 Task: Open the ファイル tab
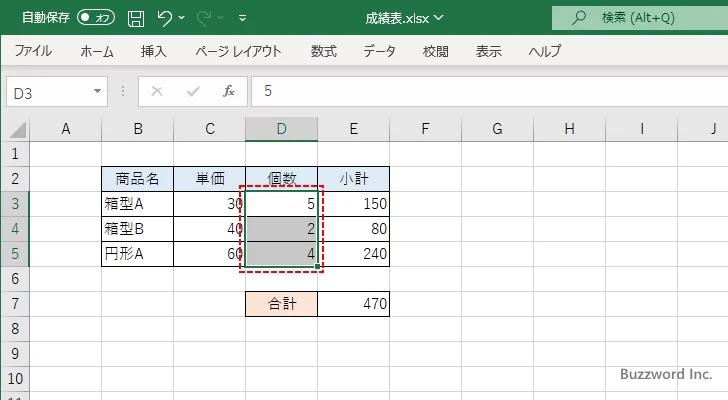33,51
